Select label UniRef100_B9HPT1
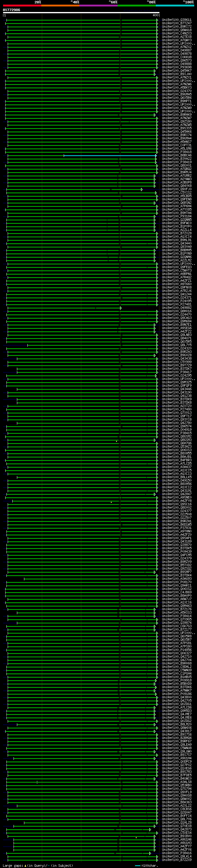This screenshot has height=868, width=197. (177, 101)
